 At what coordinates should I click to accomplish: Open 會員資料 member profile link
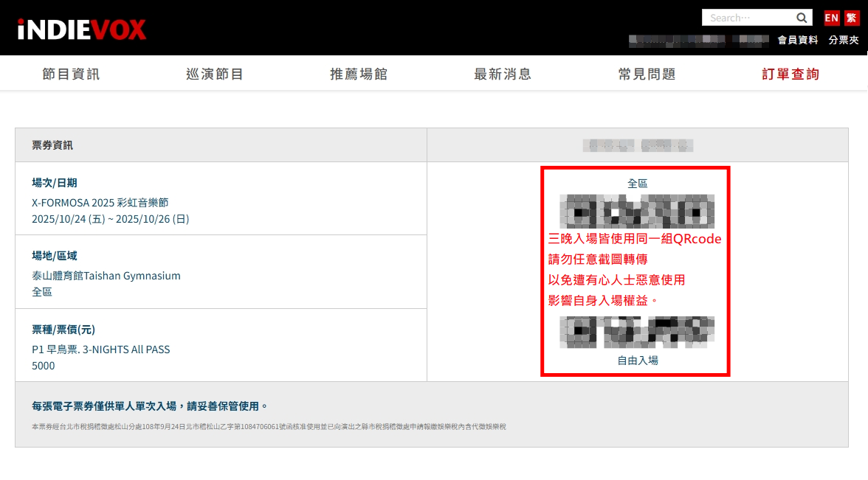(x=798, y=40)
